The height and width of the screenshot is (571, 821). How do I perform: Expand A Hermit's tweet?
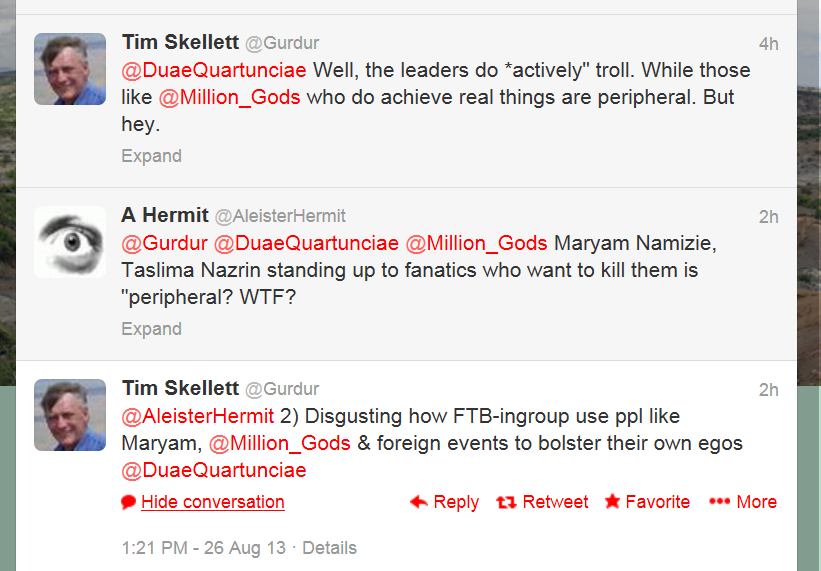pos(151,329)
